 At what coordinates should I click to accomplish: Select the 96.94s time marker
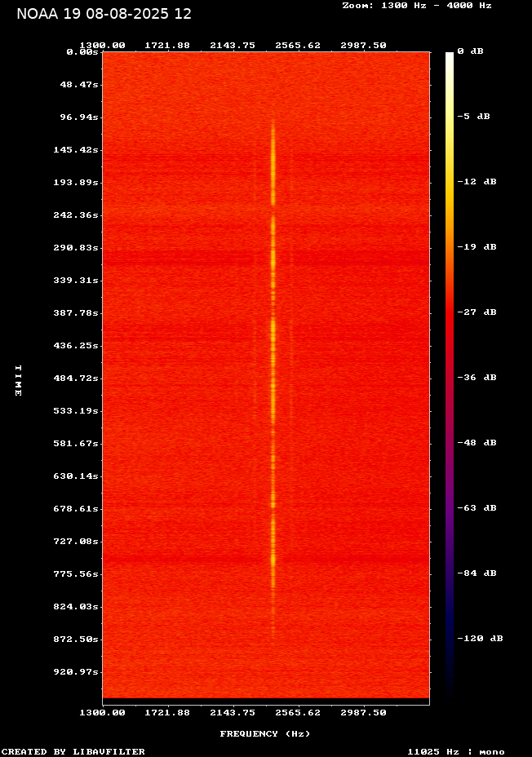(x=78, y=117)
